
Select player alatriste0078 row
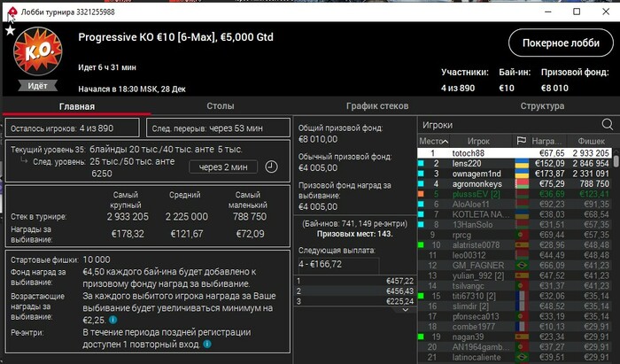(515, 245)
